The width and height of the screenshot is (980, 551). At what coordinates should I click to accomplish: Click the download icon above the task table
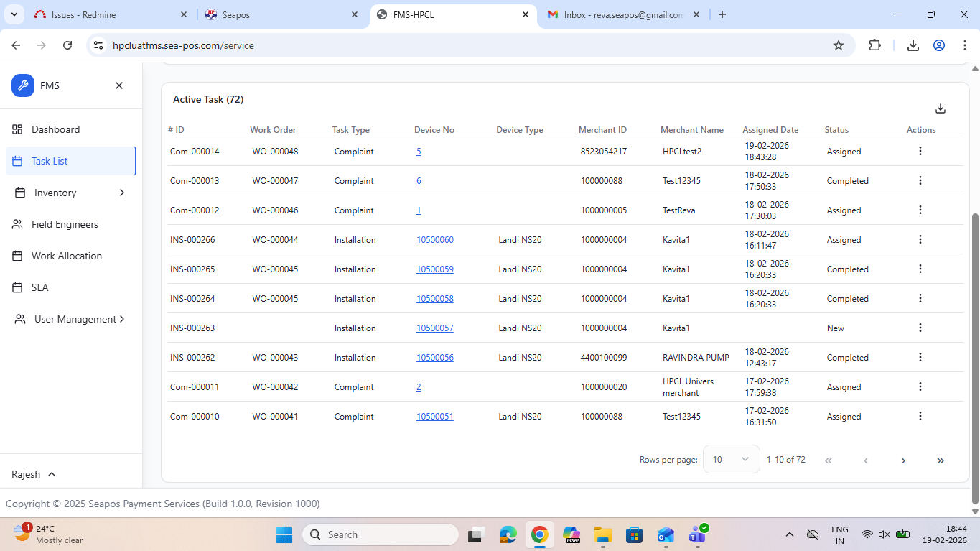(941, 108)
